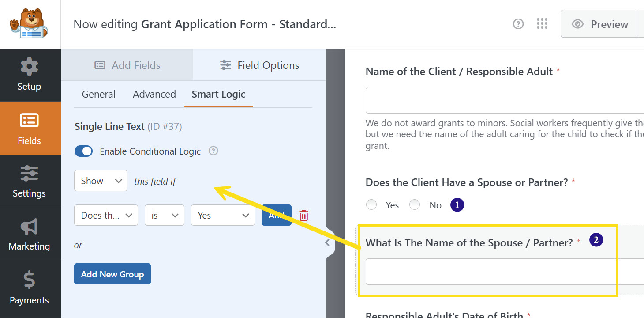Open the Payments dollar panel
644x318 pixels.
(29, 288)
